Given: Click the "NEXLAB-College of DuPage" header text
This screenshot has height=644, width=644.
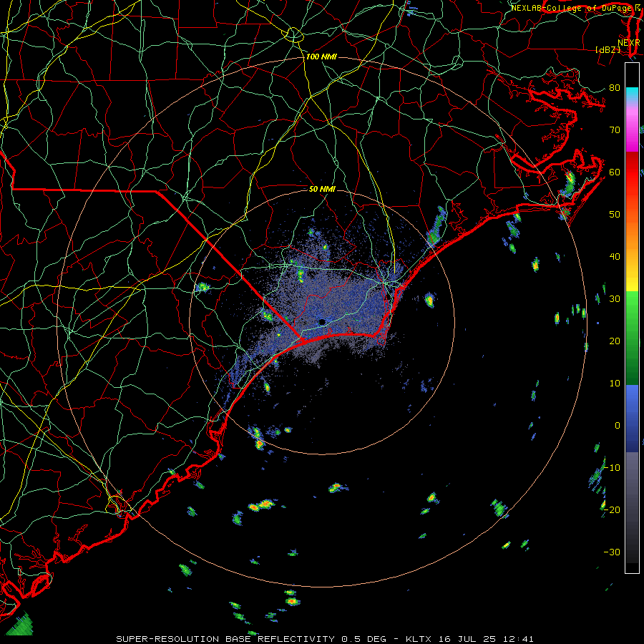Looking at the screenshot, I should (x=572, y=8).
